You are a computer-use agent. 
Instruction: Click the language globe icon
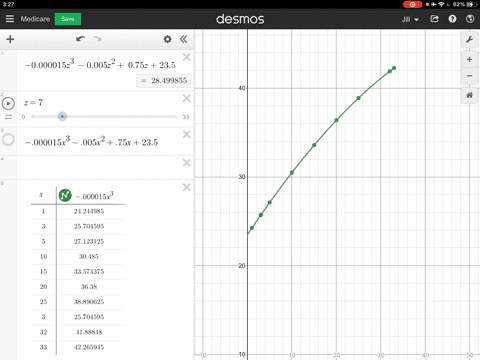470,19
